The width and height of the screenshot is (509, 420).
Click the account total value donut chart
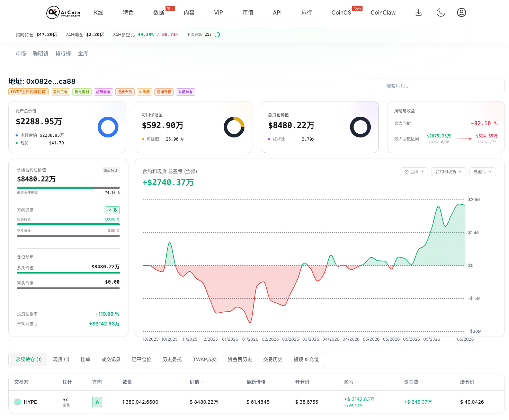click(x=108, y=127)
